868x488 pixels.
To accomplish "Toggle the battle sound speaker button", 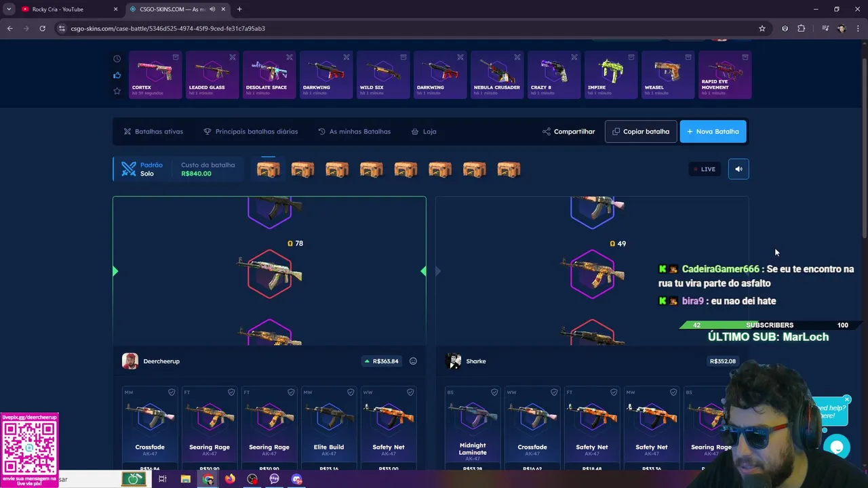I will [738, 169].
